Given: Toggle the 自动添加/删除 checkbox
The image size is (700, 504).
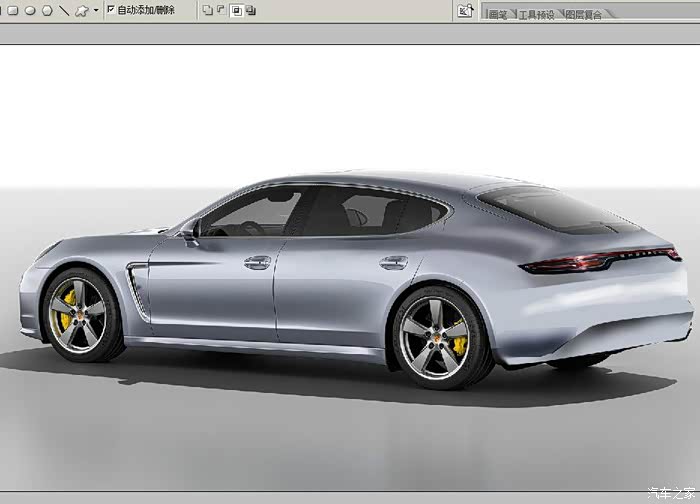Looking at the screenshot, I should pyautogui.click(x=111, y=9).
